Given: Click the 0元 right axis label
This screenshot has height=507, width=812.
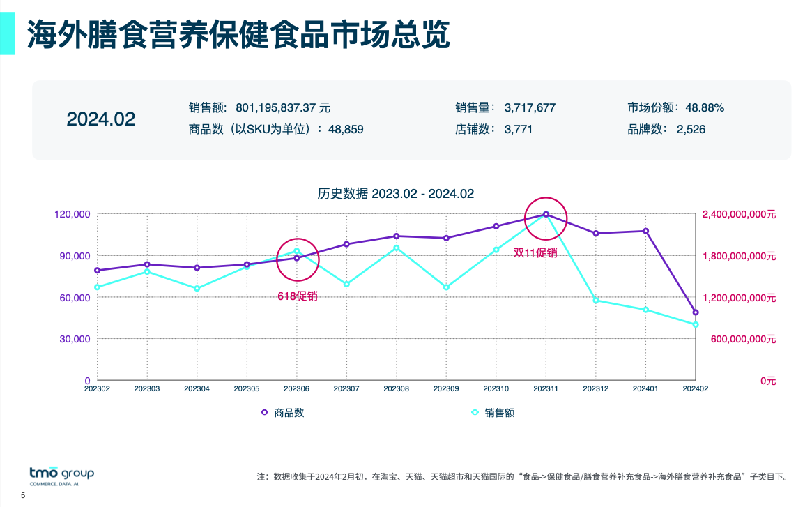Looking at the screenshot, I should pos(768,381).
